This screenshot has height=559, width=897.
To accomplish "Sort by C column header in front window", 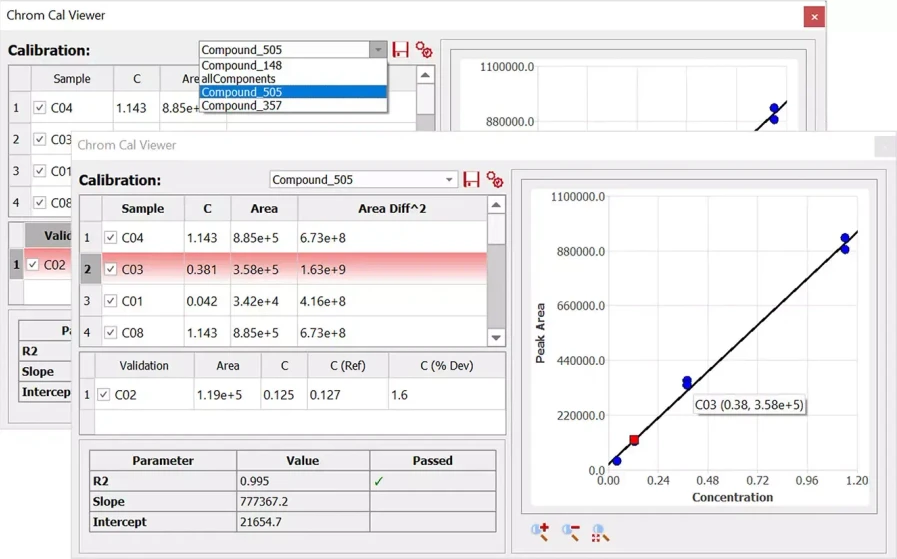I will tap(208, 209).
